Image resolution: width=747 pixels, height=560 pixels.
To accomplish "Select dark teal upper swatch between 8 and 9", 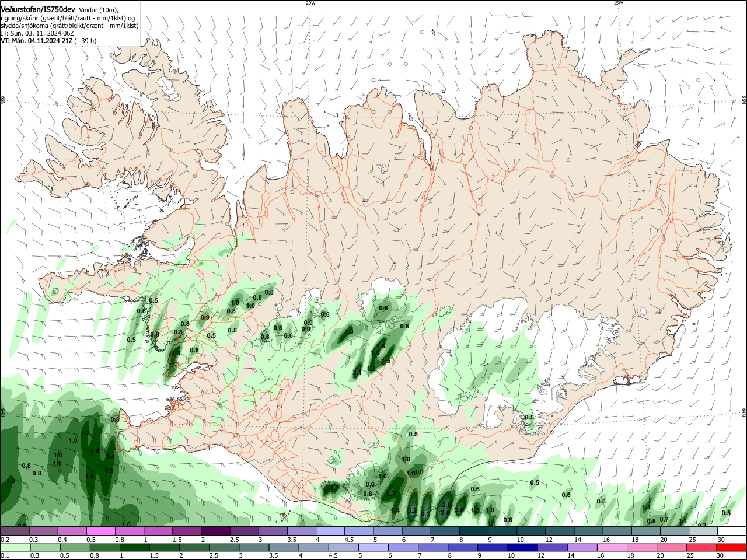I will coord(473,531).
